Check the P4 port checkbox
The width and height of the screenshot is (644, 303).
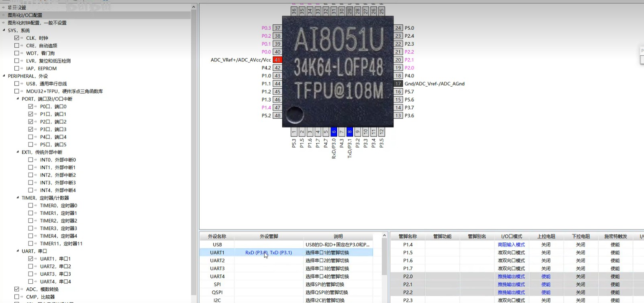(x=31, y=137)
